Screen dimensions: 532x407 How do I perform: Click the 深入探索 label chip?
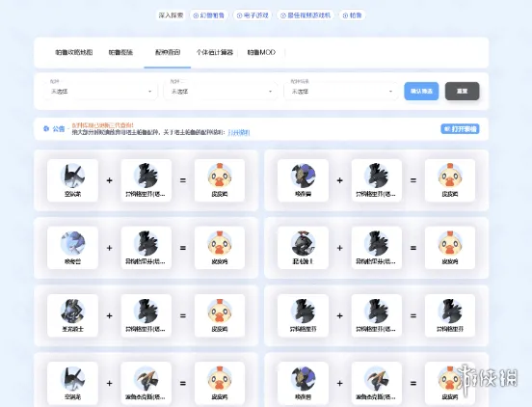point(171,15)
